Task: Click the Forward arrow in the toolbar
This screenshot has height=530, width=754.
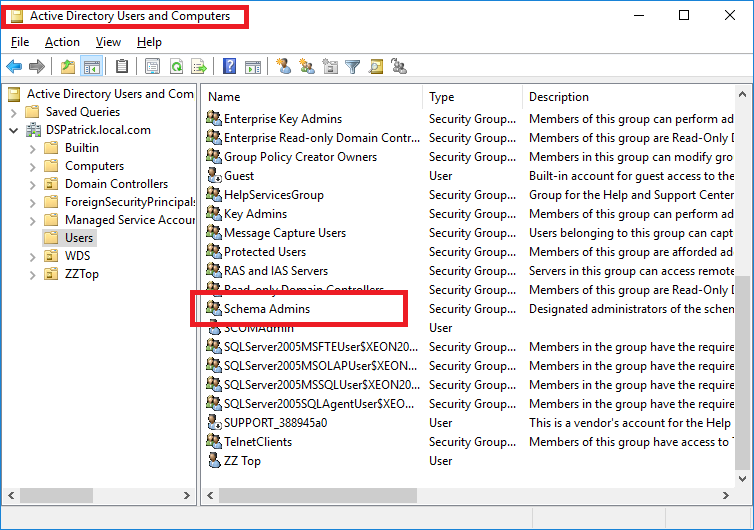Action: tap(37, 66)
